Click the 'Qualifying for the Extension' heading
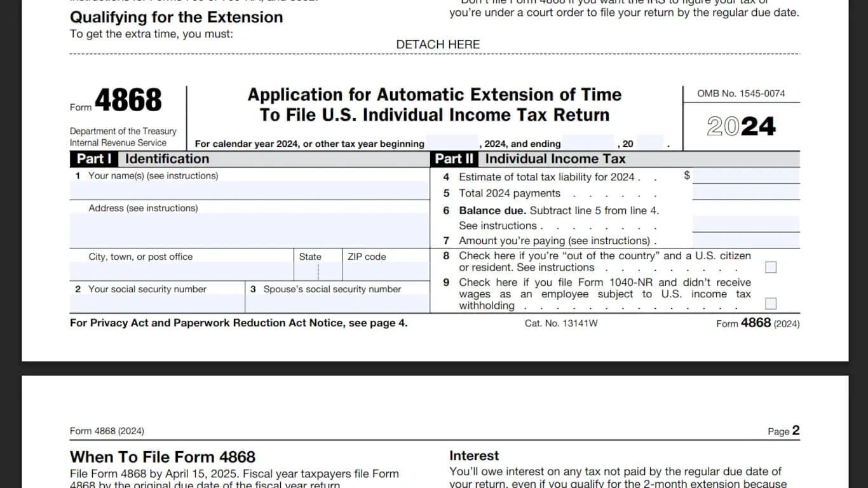 (x=176, y=17)
